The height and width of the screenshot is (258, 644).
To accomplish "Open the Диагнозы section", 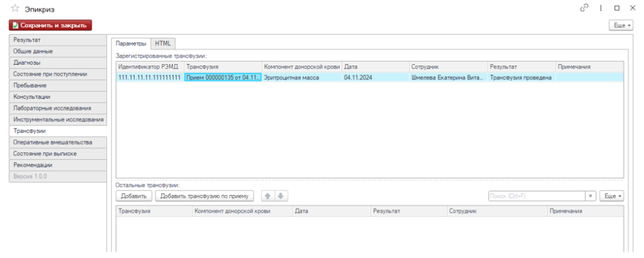I will (x=57, y=63).
